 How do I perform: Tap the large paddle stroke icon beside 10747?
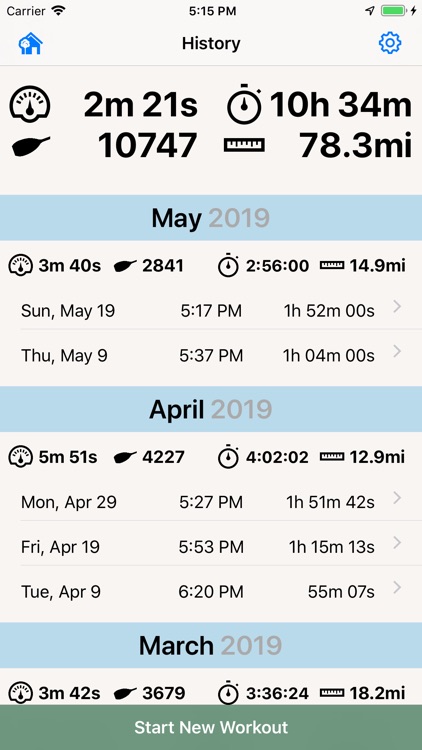(x=30, y=146)
